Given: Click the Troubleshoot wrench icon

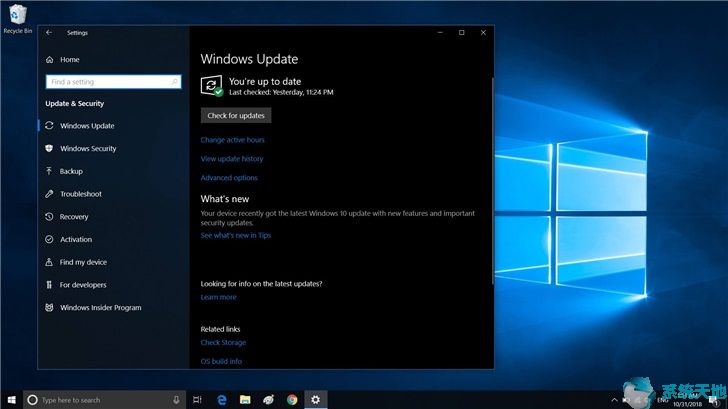Looking at the screenshot, I should click(49, 194).
